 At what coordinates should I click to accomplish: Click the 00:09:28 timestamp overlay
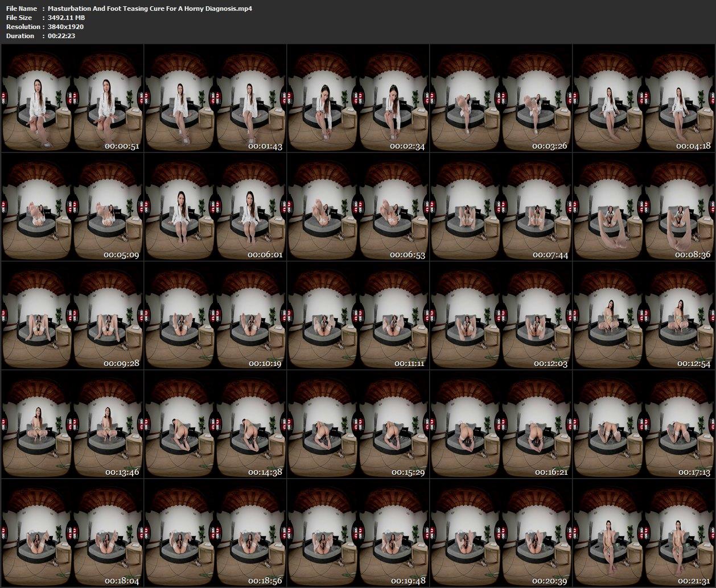click(x=121, y=364)
